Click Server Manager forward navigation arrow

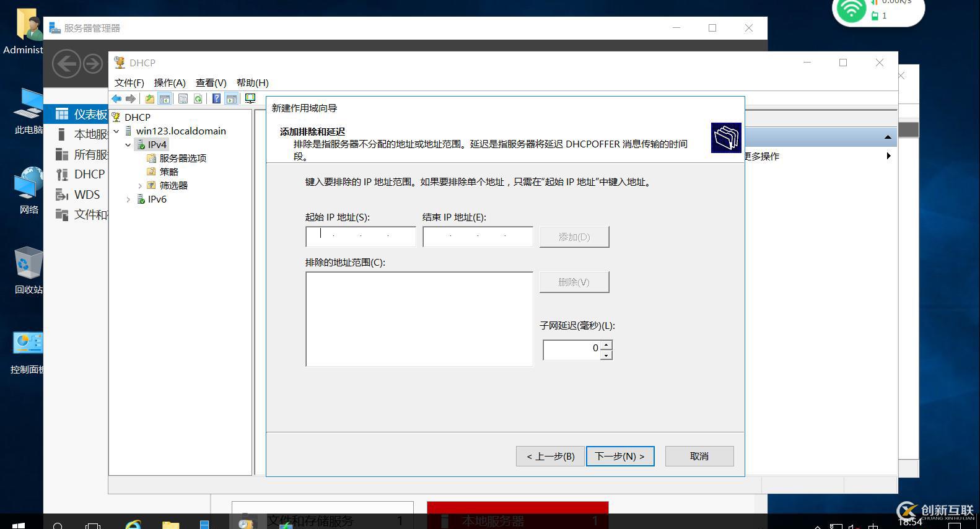pyautogui.click(x=93, y=64)
